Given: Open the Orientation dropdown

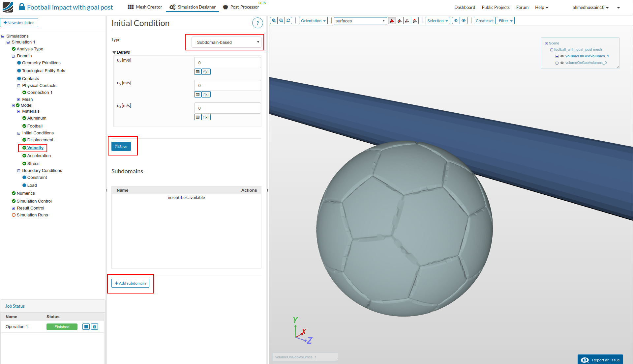Looking at the screenshot, I should (x=313, y=21).
